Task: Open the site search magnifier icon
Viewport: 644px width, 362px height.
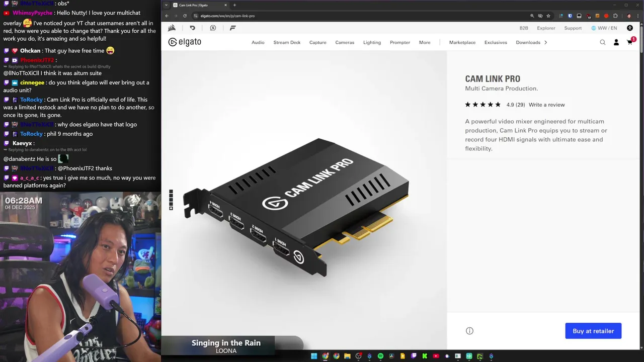Action: click(603, 42)
